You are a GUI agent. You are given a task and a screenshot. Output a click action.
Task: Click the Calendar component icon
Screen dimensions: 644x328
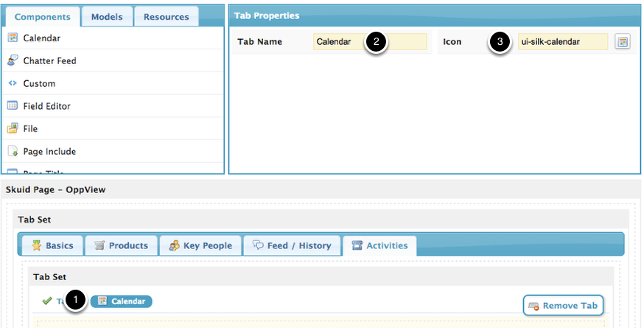13,38
